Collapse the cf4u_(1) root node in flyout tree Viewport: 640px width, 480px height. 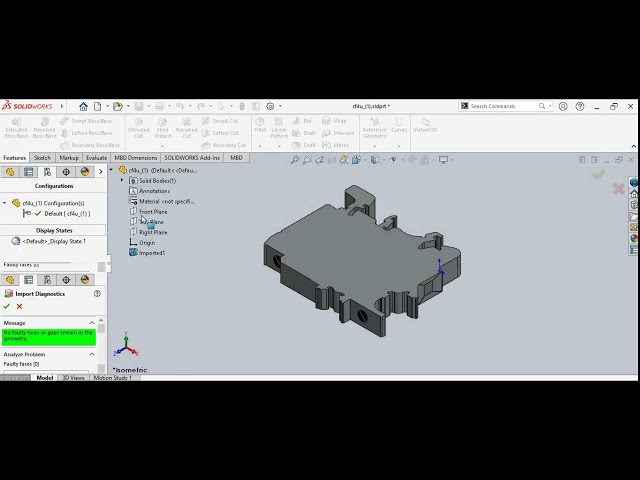(x=111, y=170)
